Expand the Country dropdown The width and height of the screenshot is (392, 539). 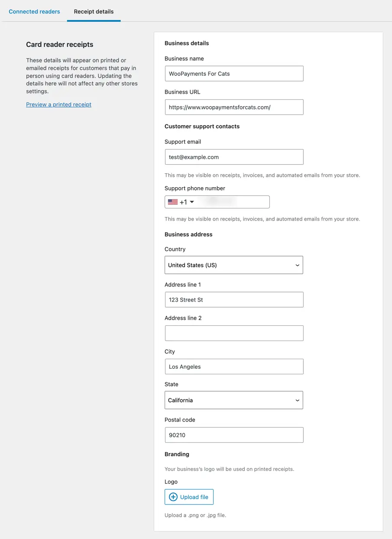233,265
